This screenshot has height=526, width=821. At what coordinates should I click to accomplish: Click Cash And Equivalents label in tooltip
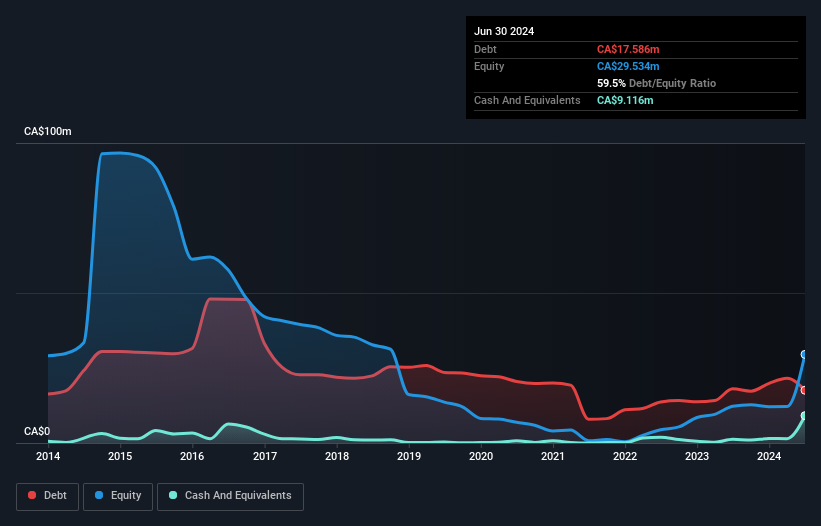coord(527,100)
